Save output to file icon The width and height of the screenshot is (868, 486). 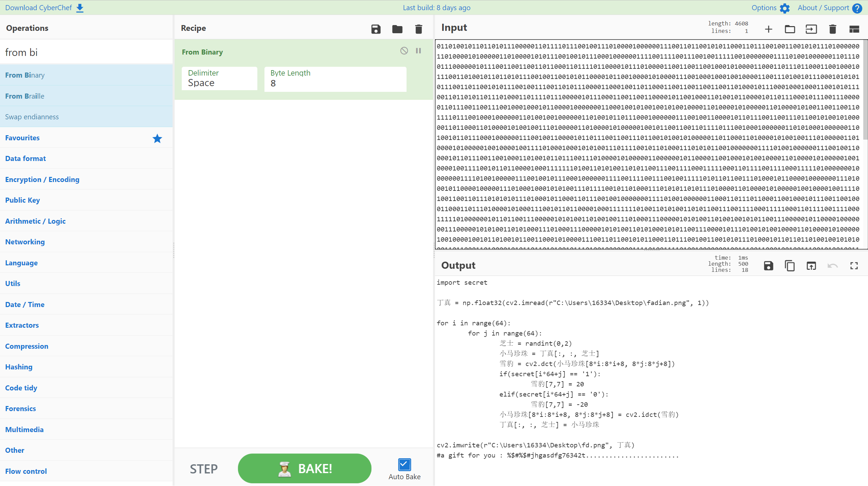768,266
